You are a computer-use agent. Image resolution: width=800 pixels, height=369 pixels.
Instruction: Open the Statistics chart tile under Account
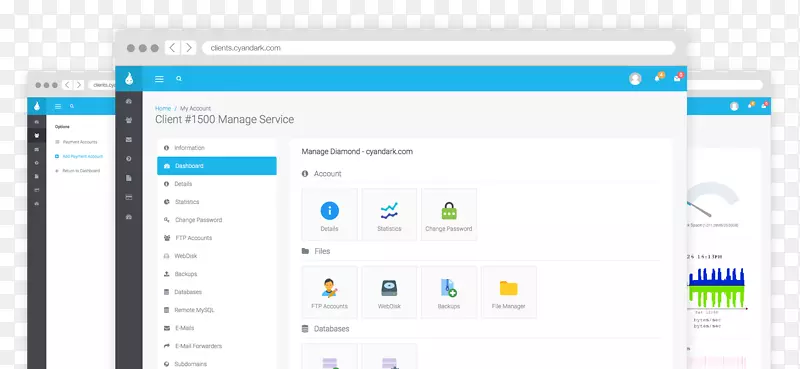pos(389,214)
